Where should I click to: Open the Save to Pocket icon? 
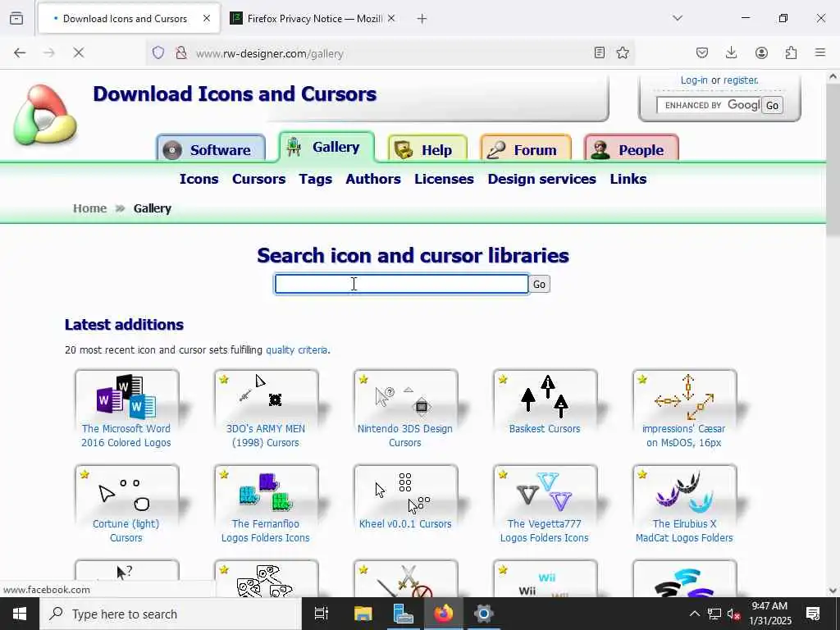(702, 52)
